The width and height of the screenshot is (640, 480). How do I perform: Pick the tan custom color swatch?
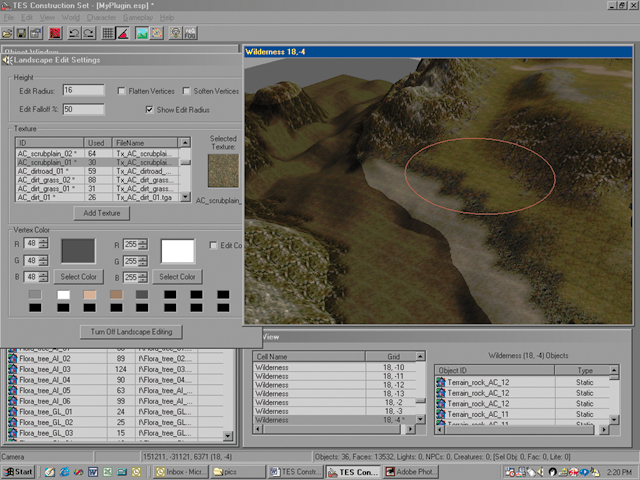pos(90,294)
